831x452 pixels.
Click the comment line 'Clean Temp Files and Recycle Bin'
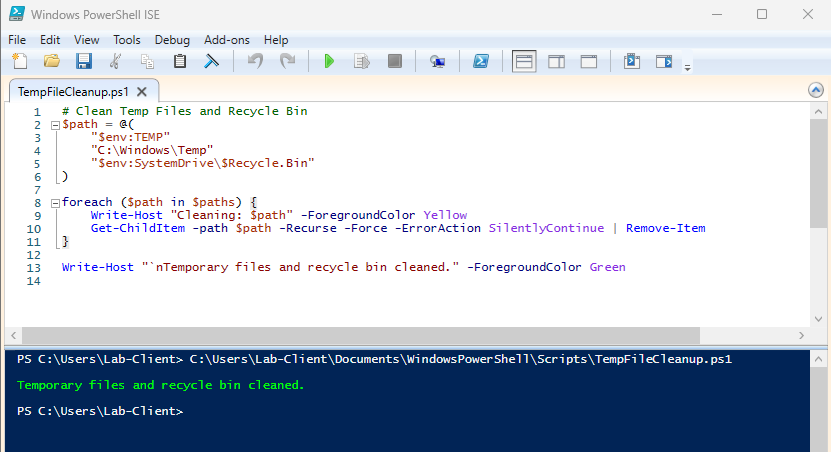(184, 111)
